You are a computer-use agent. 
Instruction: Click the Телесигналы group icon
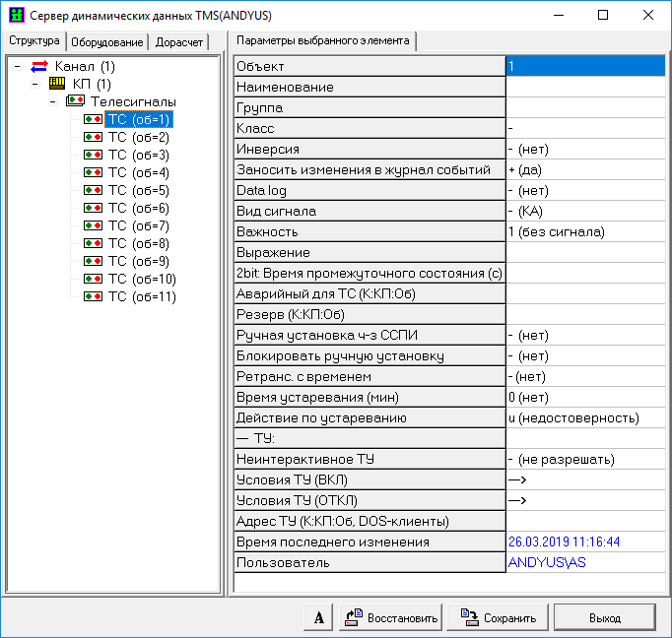click(x=75, y=102)
